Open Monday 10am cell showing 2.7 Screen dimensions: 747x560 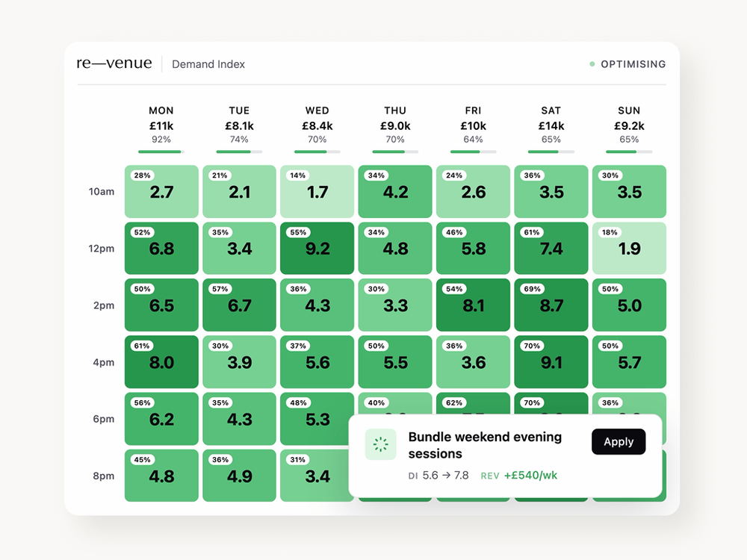point(161,191)
